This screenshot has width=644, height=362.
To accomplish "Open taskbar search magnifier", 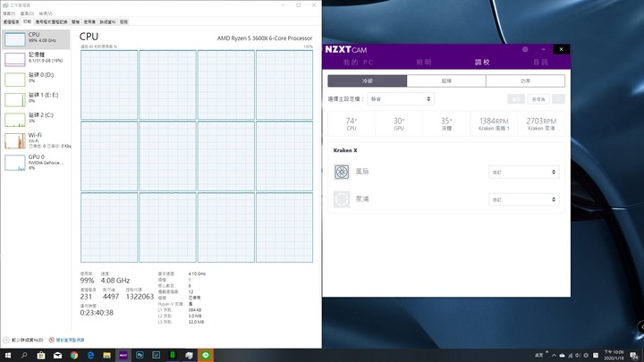I will 24,356.
